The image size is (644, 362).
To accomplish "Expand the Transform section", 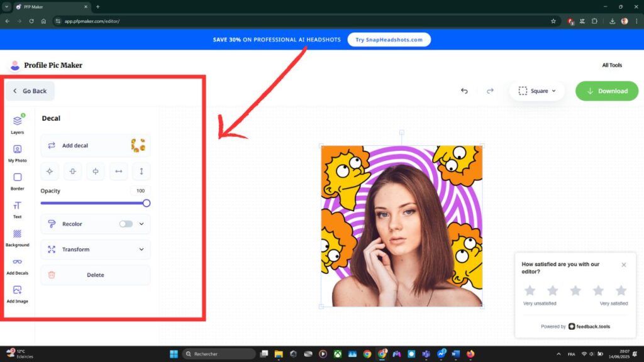I will pyautogui.click(x=96, y=249).
